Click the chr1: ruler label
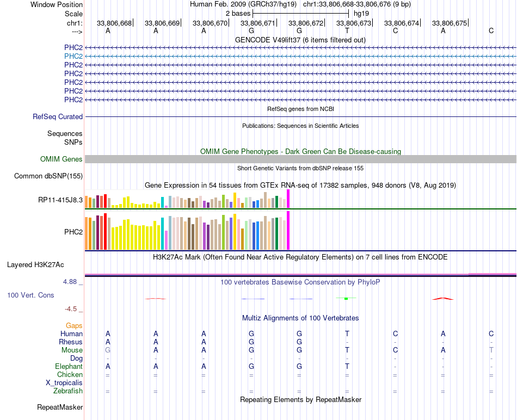This screenshot has height=420, width=517. pyautogui.click(x=75, y=23)
